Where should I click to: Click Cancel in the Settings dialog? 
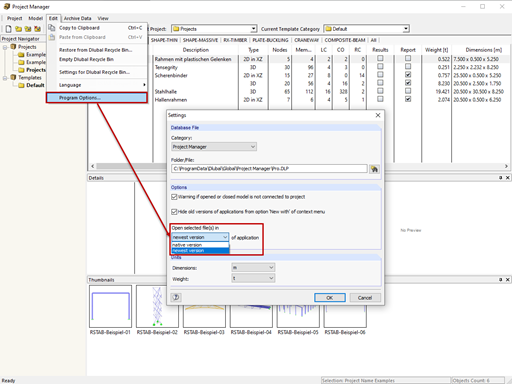click(x=365, y=298)
